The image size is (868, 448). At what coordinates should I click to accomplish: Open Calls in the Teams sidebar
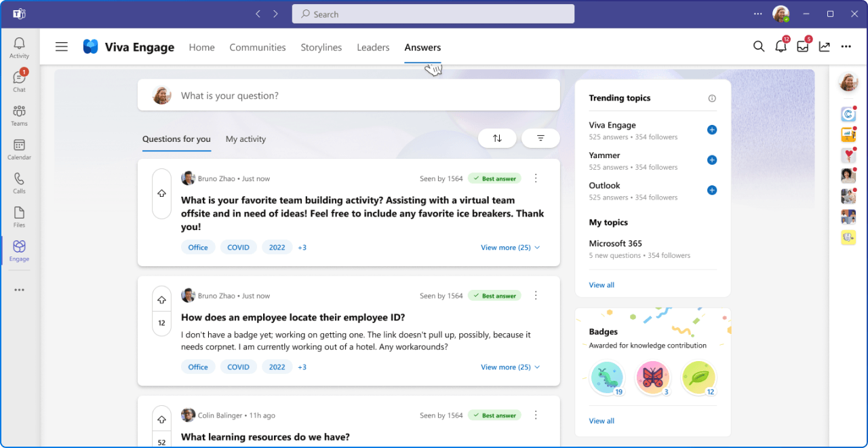19,183
